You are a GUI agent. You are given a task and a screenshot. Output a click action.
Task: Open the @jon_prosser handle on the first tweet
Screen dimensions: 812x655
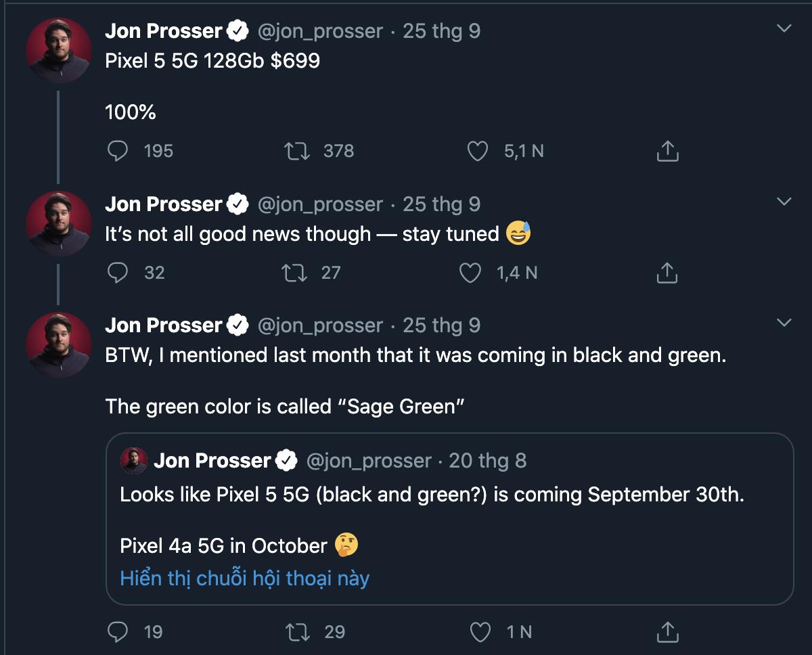coord(320,31)
